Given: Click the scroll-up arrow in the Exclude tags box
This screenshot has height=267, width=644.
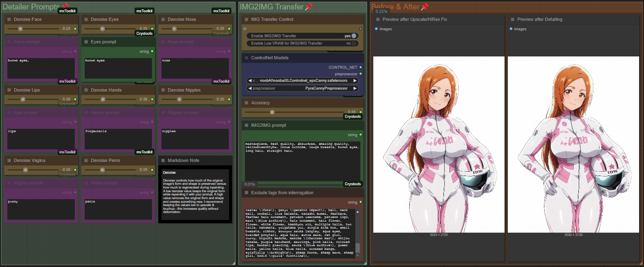Looking at the screenshot, I should coord(358,211).
